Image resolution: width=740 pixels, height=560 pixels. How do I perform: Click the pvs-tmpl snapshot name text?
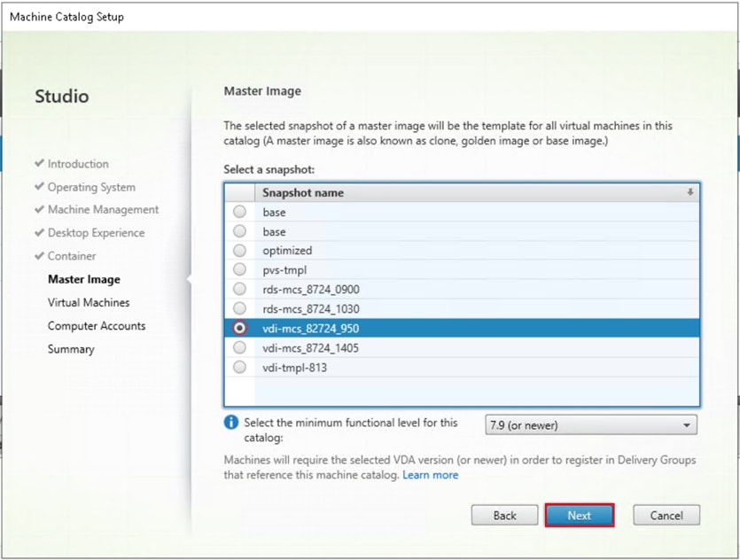click(284, 270)
